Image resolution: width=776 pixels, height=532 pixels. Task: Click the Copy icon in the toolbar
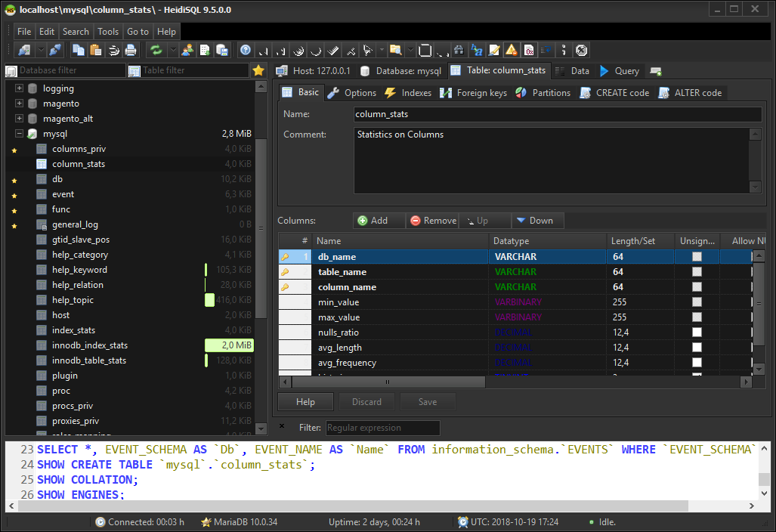tap(78, 50)
